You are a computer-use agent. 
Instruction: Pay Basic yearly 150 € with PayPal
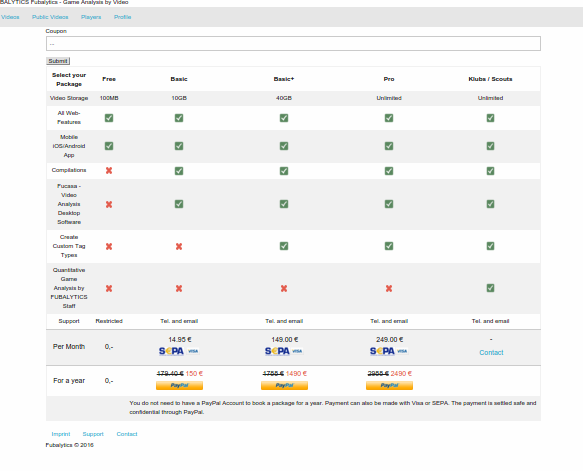pyautogui.click(x=179, y=385)
